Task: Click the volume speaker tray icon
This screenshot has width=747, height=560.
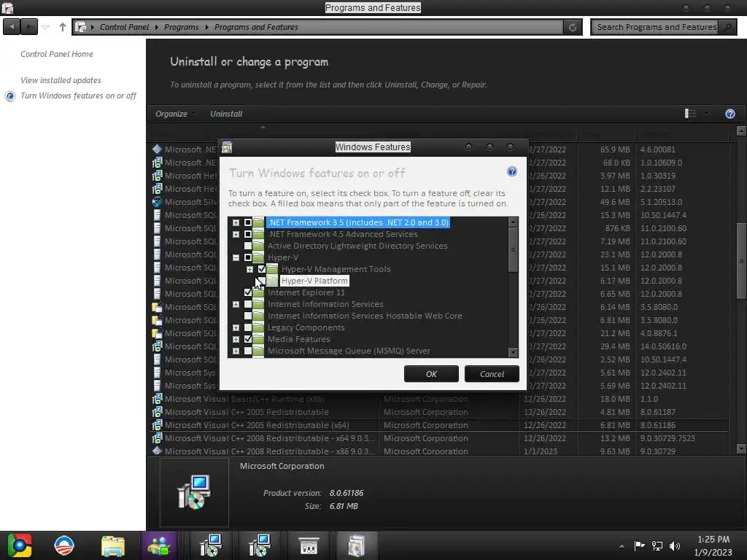Action: (675, 545)
